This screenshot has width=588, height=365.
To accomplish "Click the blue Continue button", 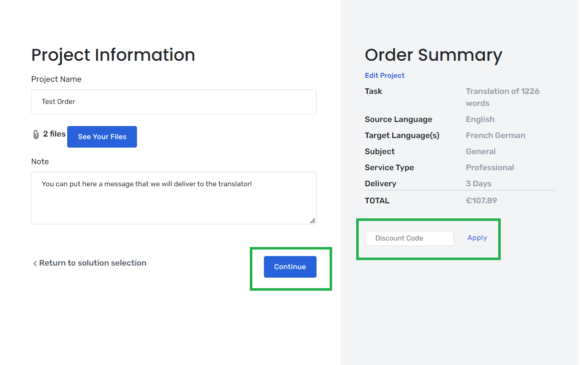I will pos(290,267).
